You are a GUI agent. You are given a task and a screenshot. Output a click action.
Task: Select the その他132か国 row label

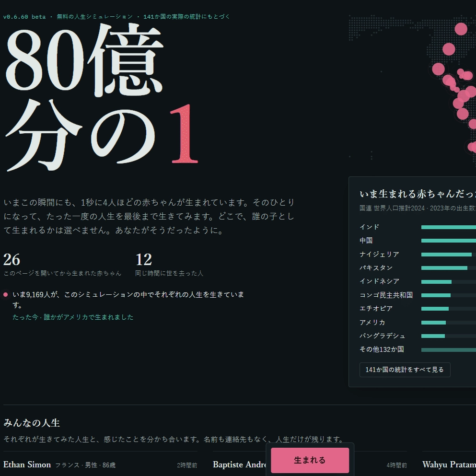pos(382,349)
